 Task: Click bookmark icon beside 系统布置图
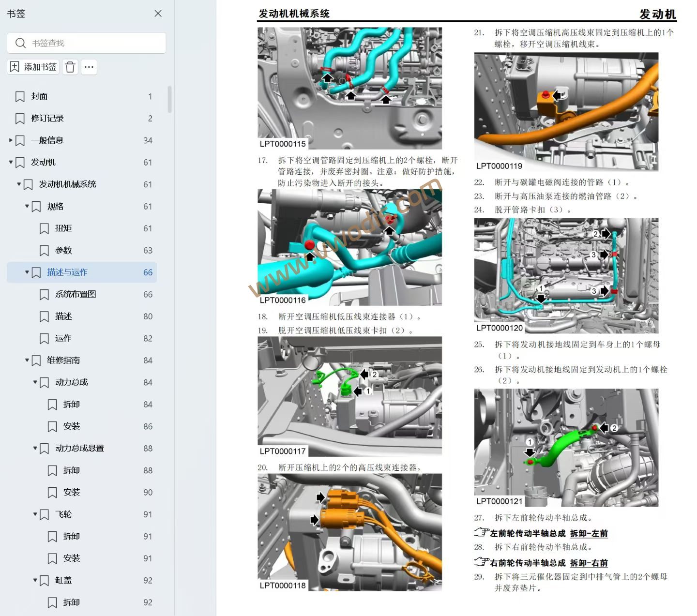[44, 294]
